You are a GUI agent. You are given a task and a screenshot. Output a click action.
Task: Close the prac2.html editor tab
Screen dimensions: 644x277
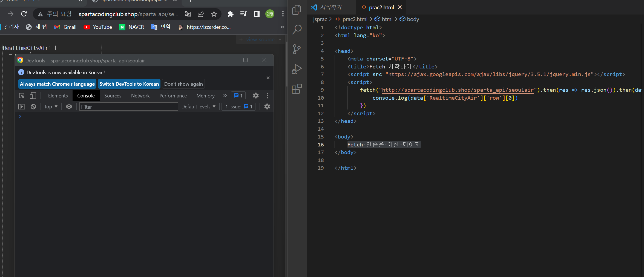400,7
